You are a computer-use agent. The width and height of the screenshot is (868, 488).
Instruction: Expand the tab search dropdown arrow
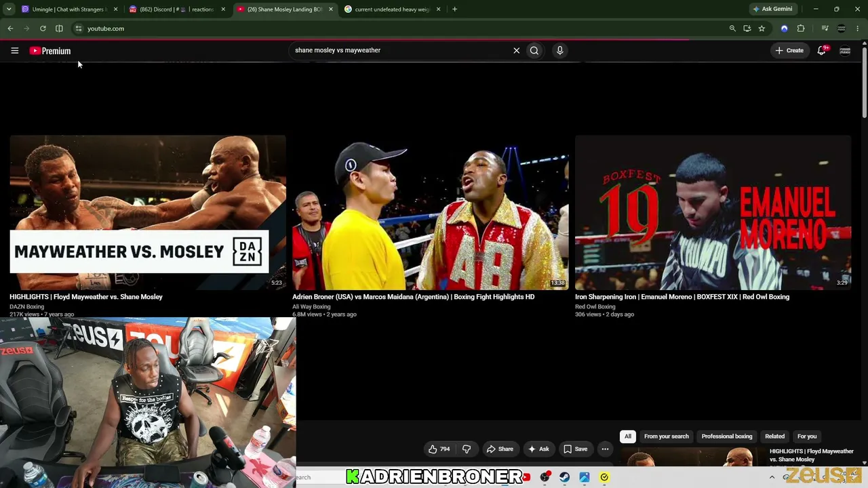9,9
